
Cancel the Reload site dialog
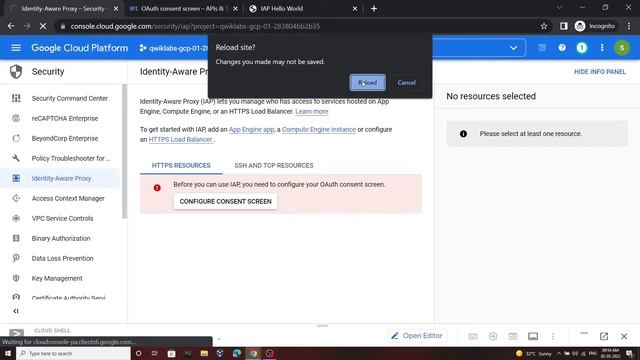[407, 82]
